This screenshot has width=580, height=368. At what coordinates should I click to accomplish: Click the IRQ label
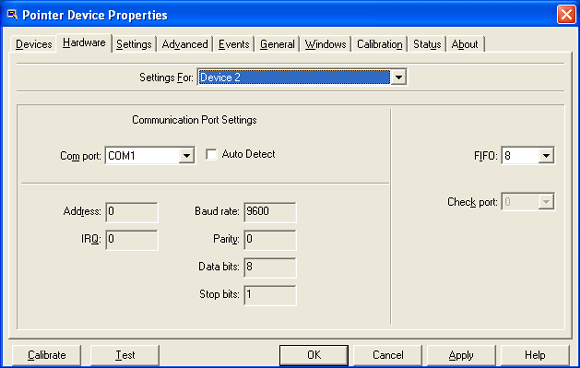click(91, 239)
